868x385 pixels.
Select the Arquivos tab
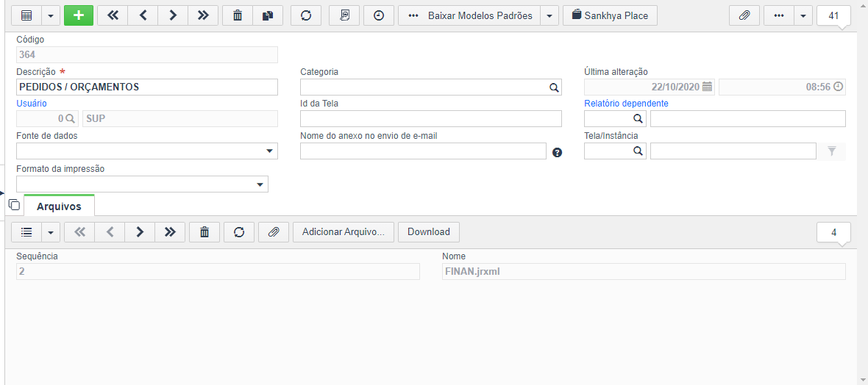point(60,206)
